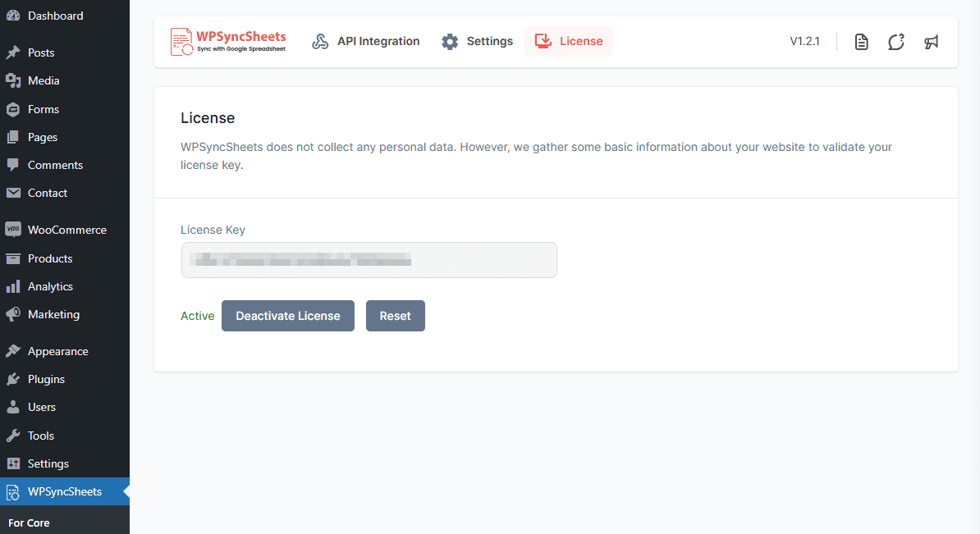Select the License download icon
The height and width of the screenshot is (534, 980).
click(543, 40)
